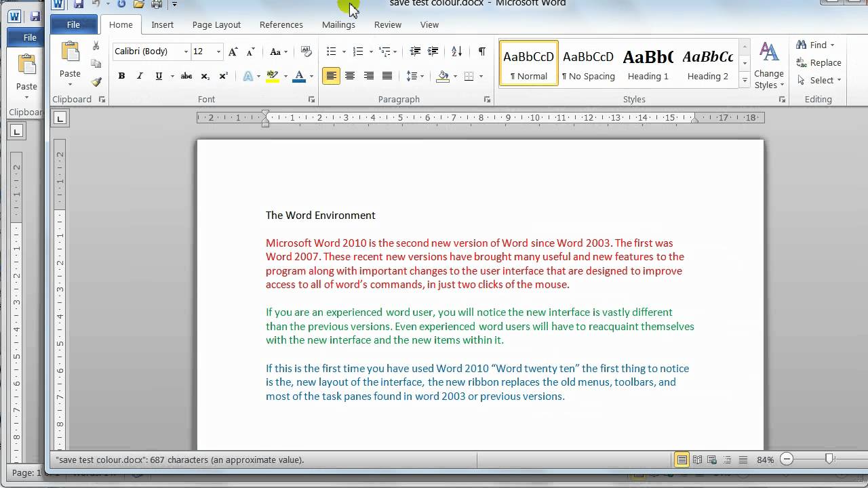
Task: Switch to the Page Layout tab
Action: pyautogui.click(x=216, y=25)
